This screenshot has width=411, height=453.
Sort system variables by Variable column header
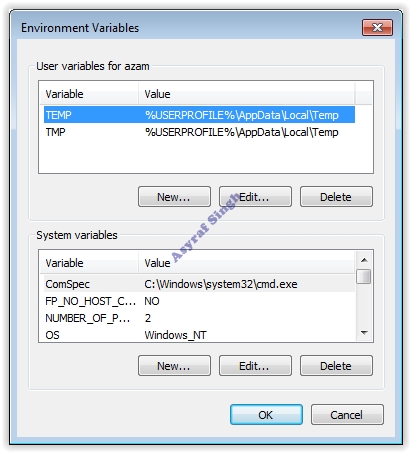(89, 263)
